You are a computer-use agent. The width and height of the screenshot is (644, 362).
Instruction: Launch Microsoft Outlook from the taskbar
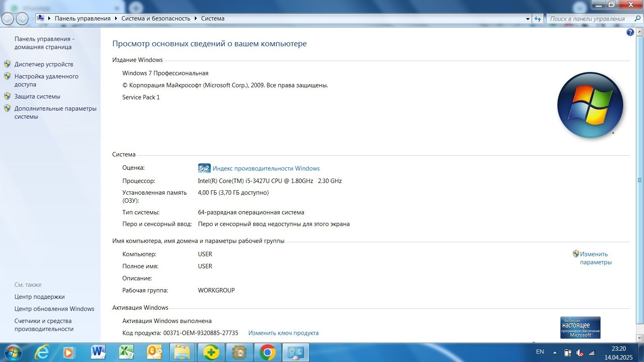(154, 353)
